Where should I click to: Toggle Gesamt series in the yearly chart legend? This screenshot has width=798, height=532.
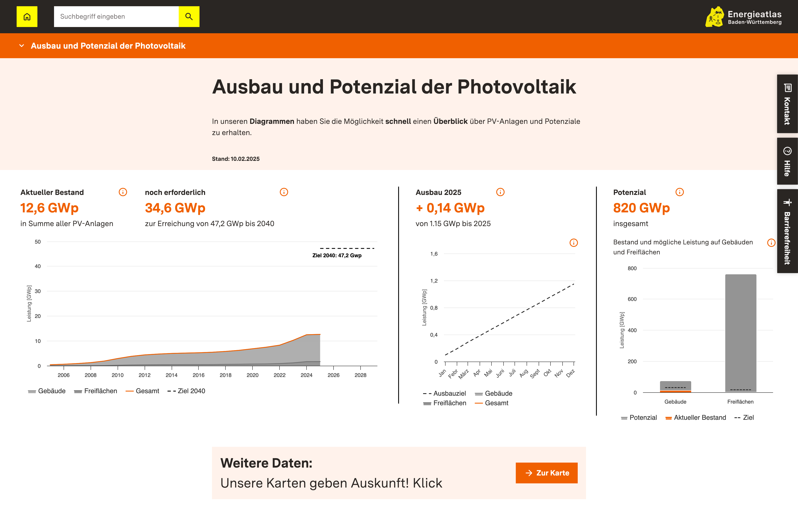[x=143, y=391]
